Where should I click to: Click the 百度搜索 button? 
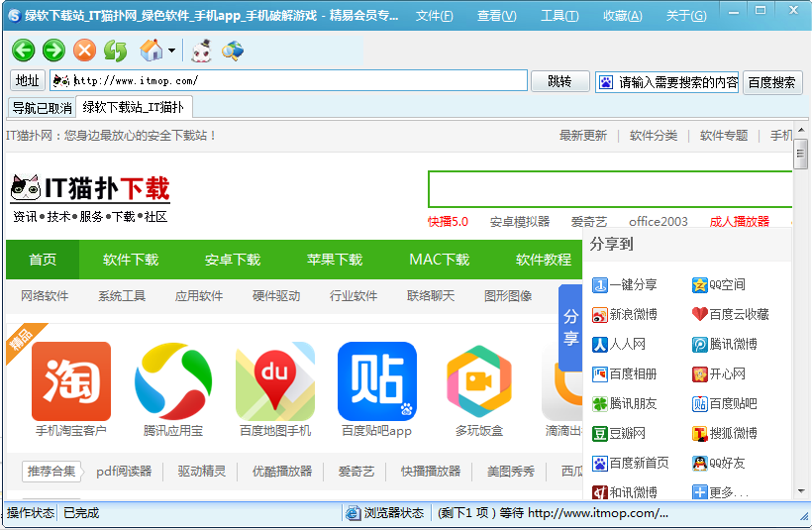click(x=772, y=82)
